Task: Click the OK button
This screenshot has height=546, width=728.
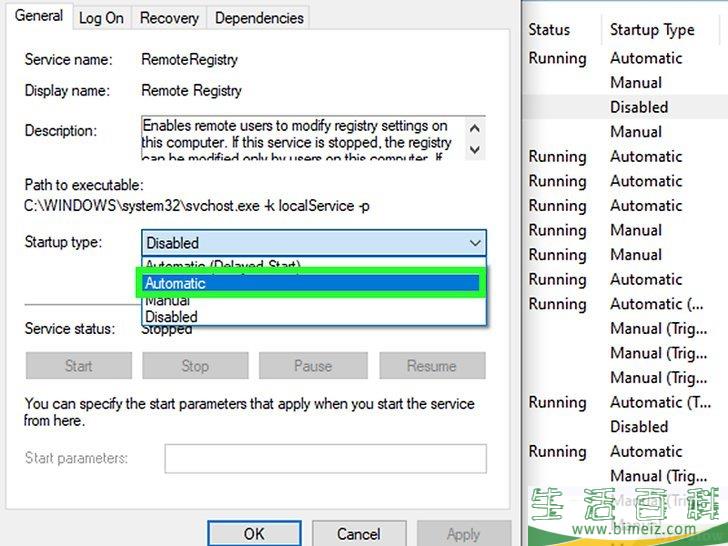Action: point(254,533)
